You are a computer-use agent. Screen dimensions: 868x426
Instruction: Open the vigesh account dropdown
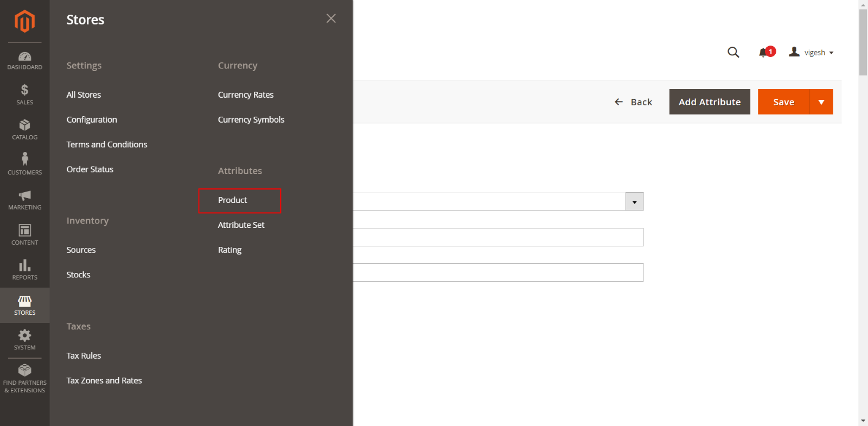(812, 52)
